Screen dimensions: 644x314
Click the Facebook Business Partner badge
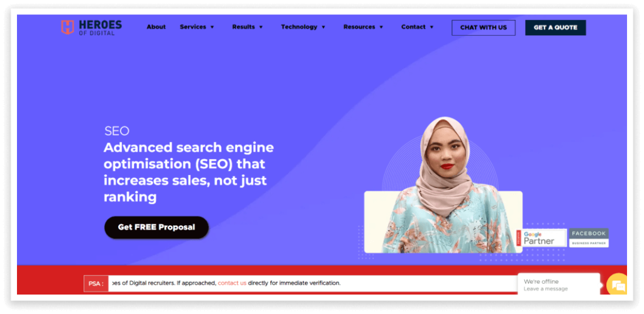tap(589, 238)
